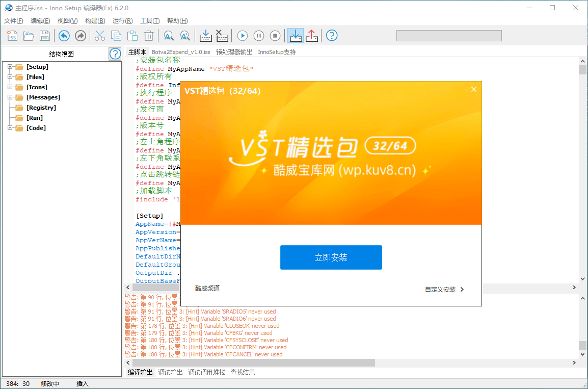Run the setup with the play button
Image resolution: width=588 pixels, height=389 pixels.
[243, 36]
